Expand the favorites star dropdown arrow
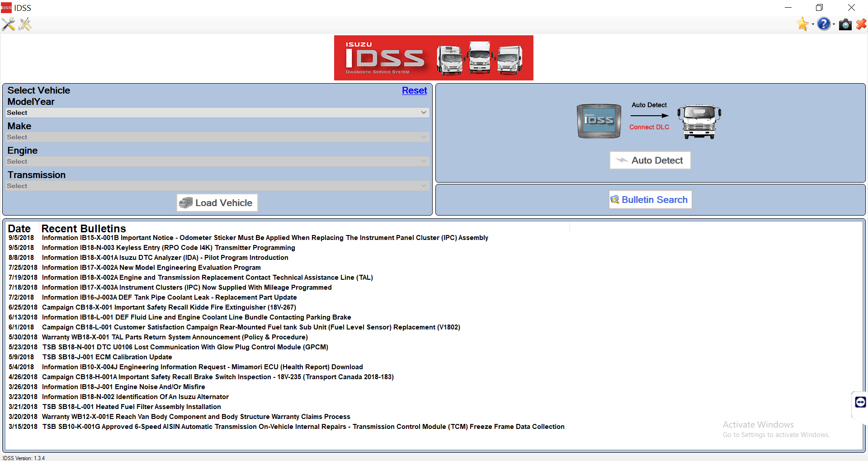Screen dimensions: 868x461 [x=813, y=24]
